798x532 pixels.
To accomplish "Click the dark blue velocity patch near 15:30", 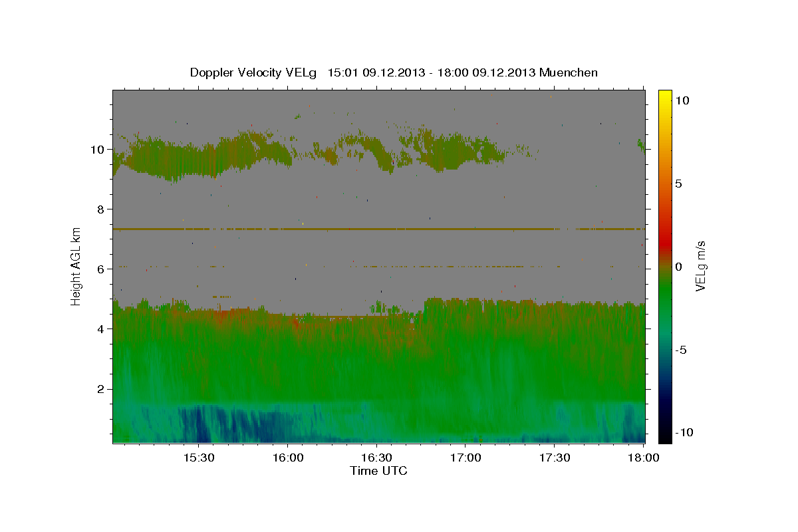I will coord(198,424).
